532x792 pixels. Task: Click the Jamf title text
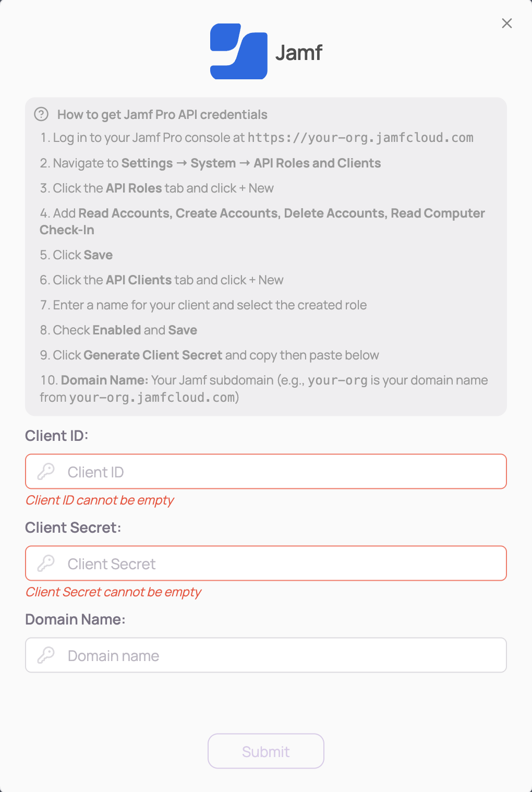(298, 53)
